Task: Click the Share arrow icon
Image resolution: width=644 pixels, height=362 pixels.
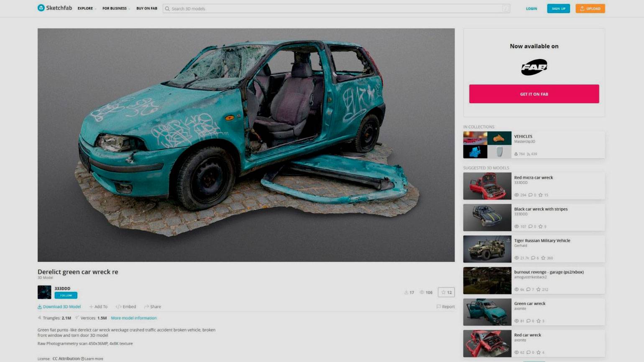Action: tap(146, 307)
